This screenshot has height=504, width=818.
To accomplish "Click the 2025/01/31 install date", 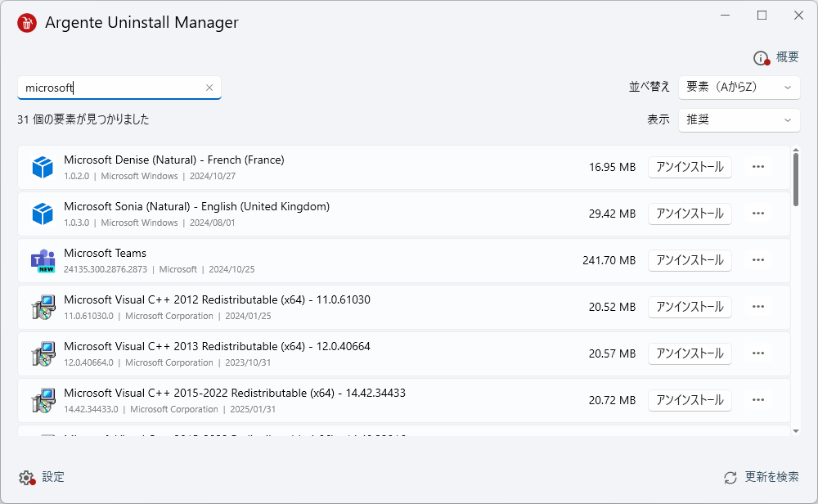I will tap(253, 410).
